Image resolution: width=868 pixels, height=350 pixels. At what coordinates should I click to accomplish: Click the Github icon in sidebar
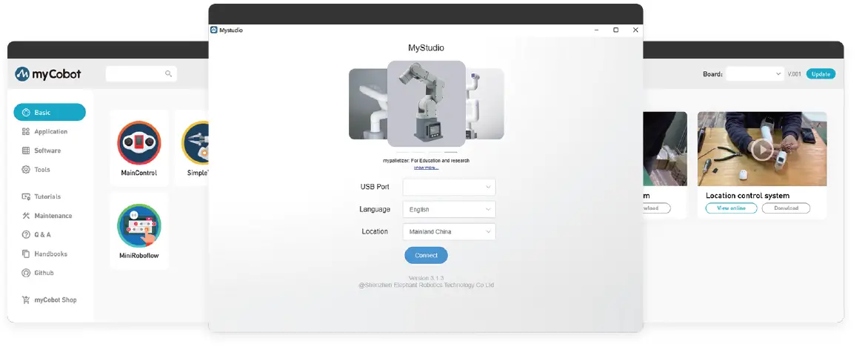coord(25,273)
